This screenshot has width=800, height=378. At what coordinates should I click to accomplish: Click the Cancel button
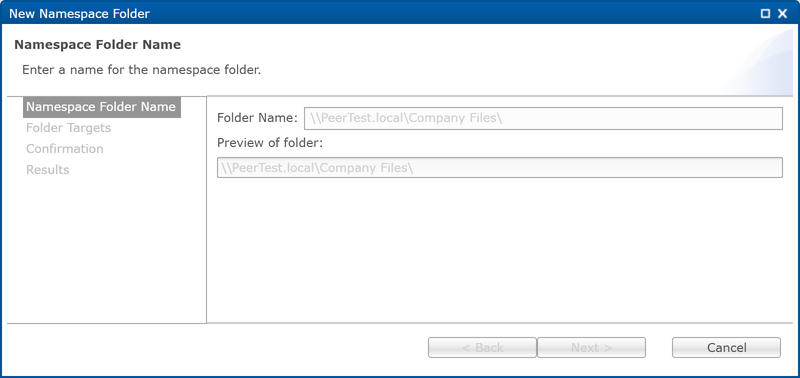point(726,348)
